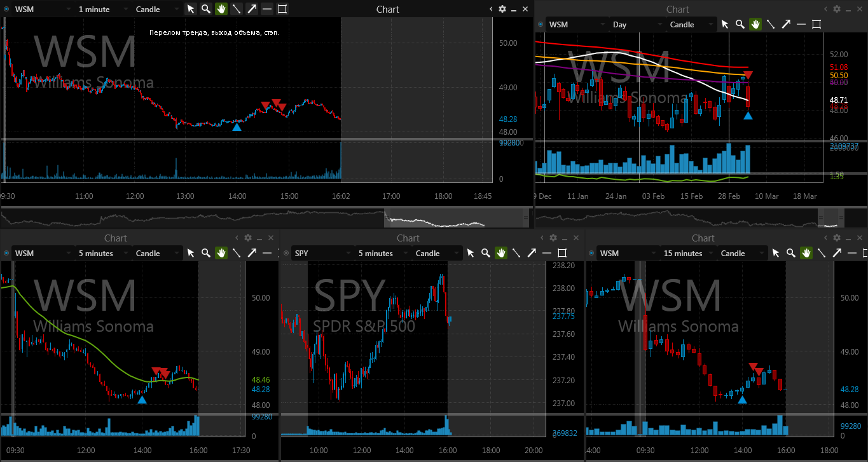The image size is (868, 462).
Task: Activate zoom magnifier in SPY chart
Action: 486,253
